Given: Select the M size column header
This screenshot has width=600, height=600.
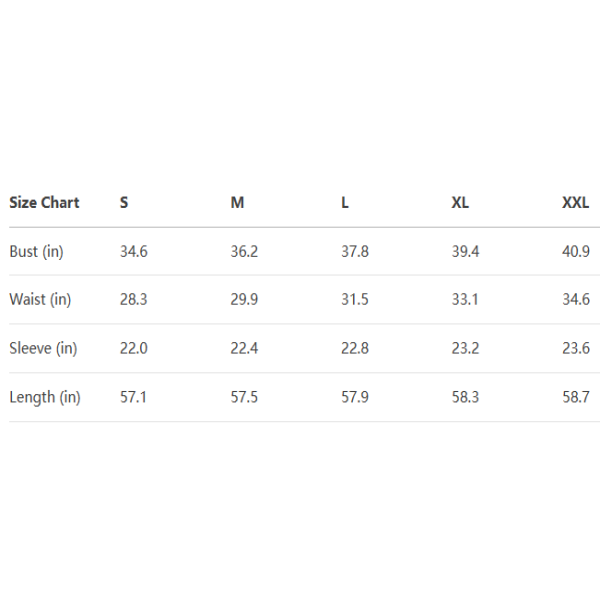Looking at the screenshot, I should click(x=237, y=203).
